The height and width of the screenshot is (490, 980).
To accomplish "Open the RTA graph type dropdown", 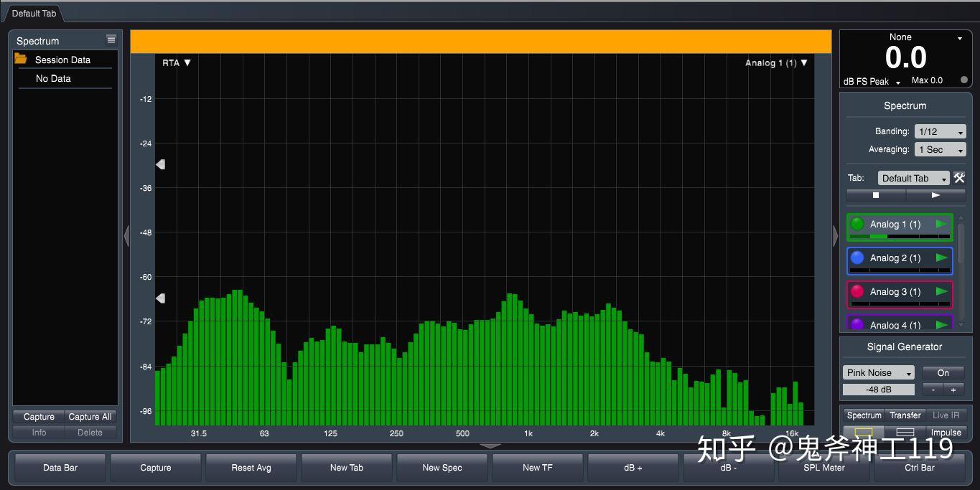I will [x=177, y=62].
